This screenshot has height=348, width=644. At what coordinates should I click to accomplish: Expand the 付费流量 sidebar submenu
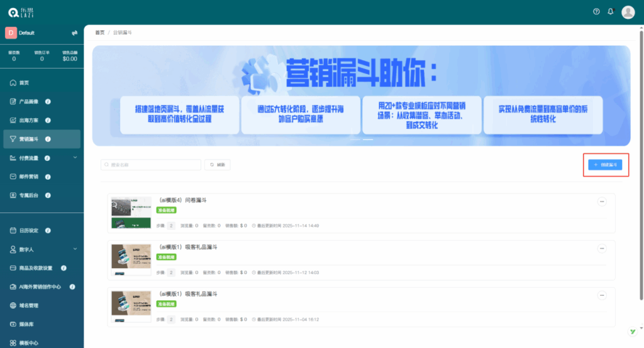coord(75,158)
